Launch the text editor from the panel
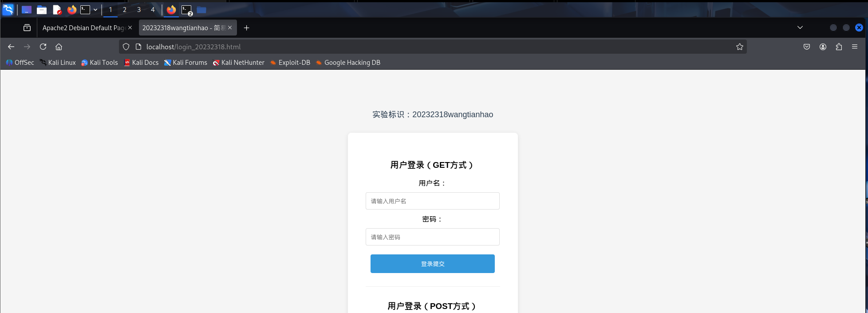Screen dimensions: 868x313 tap(57, 9)
